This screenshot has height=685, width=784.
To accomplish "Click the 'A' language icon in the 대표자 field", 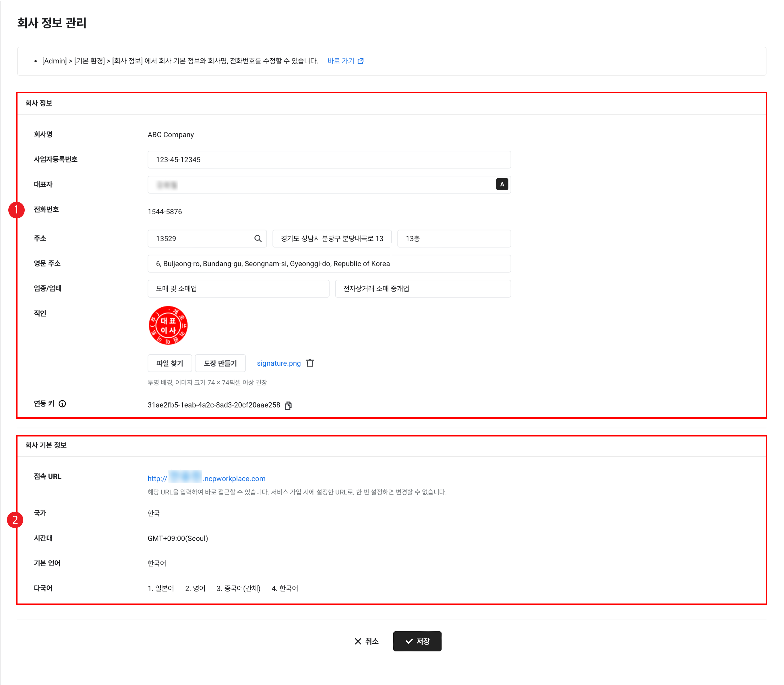I will (502, 184).
